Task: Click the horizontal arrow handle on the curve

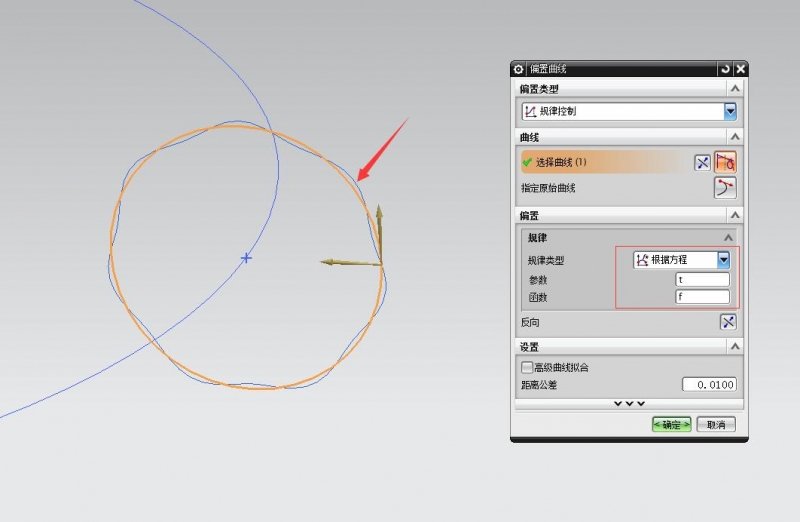Action: pos(340,263)
